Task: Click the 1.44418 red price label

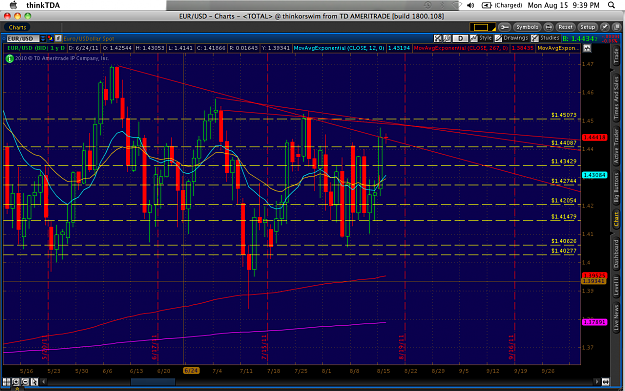Action: point(594,138)
